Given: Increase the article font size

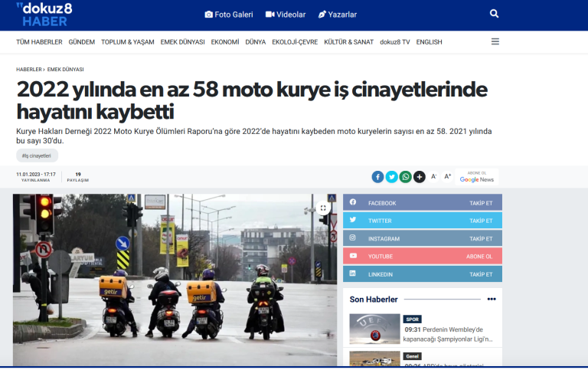Looking at the screenshot, I should click(447, 176).
